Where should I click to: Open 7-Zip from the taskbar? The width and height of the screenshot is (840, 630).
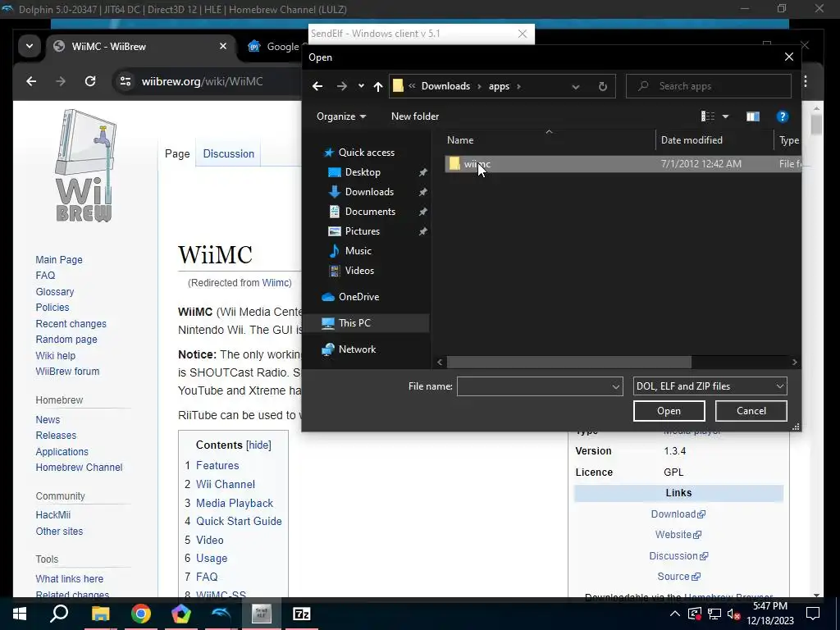pyautogui.click(x=302, y=614)
